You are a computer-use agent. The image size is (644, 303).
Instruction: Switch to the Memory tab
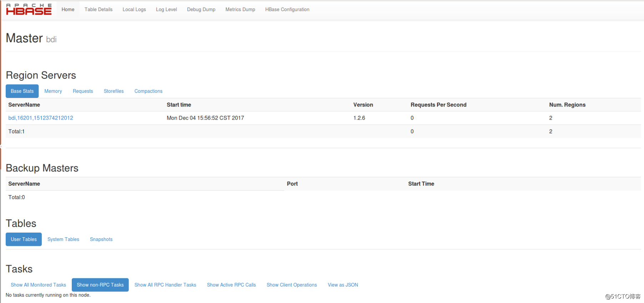(x=53, y=91)
